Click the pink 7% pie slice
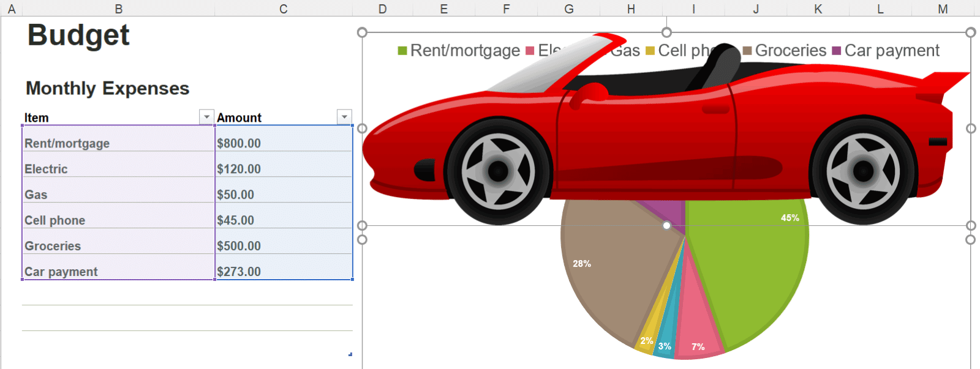Image resolution: width=980 pixels, height=369 pixels. coord(697,324)
